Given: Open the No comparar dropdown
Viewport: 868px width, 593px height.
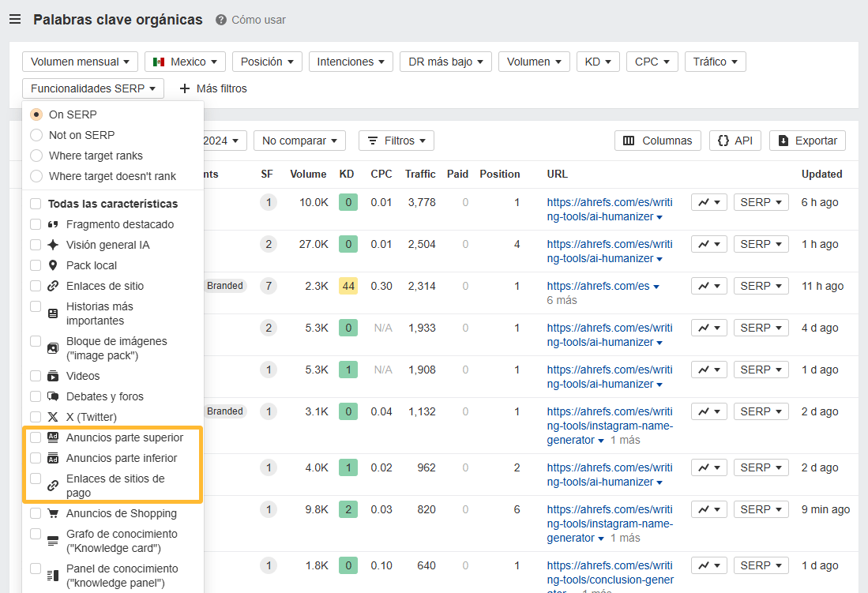Looking at the screenshot, I should [x=299, y=141].
